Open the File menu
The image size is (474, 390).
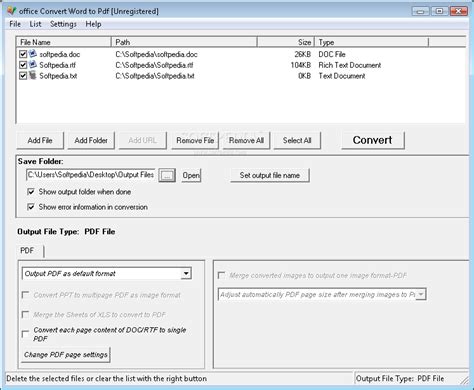click(x=15, y=24)
